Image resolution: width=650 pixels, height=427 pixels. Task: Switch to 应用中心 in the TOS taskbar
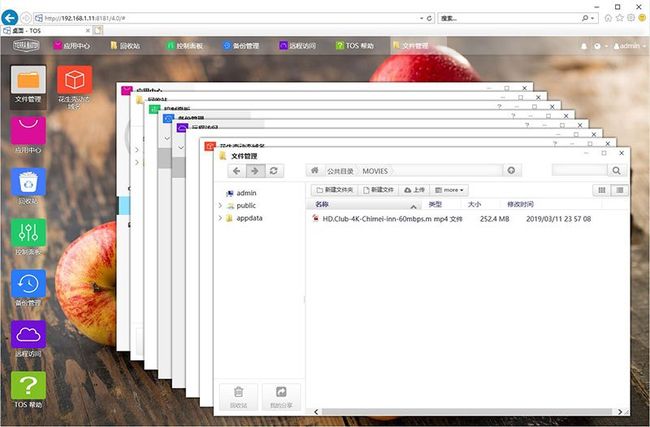tap(72, 46)
